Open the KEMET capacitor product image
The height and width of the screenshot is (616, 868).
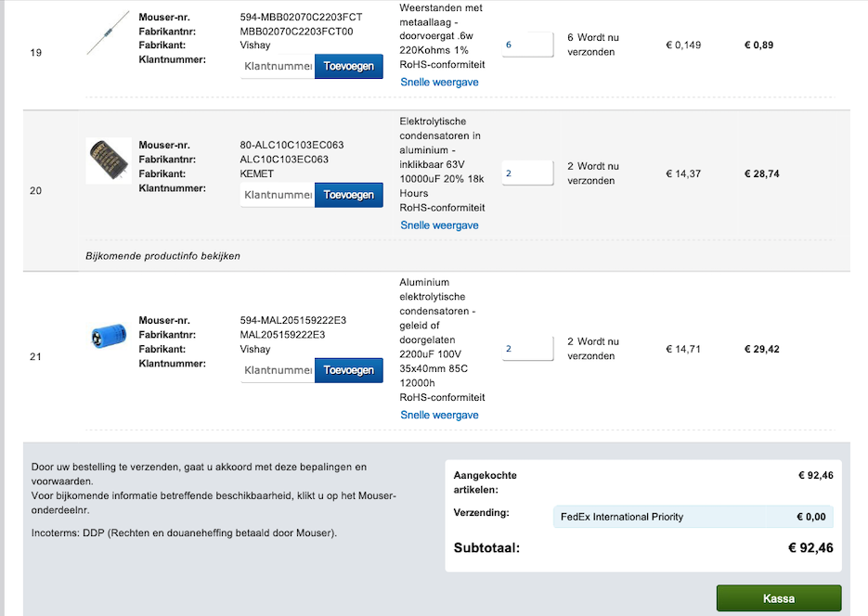click(x=109, y=160)
